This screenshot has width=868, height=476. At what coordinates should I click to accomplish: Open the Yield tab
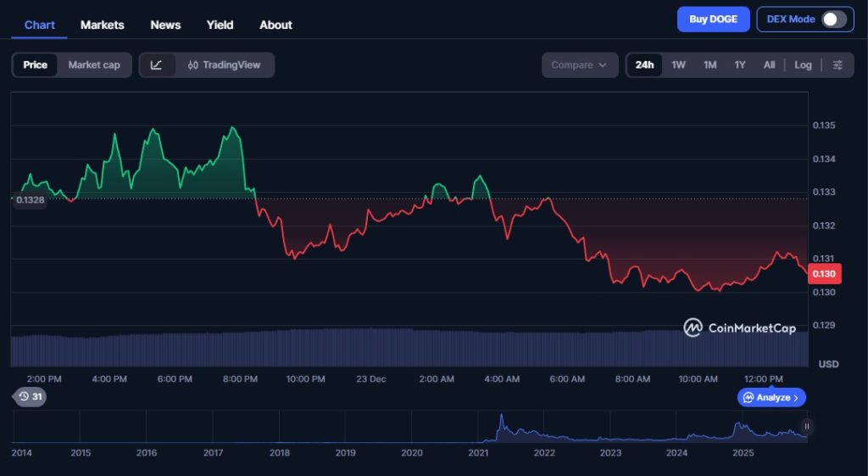tap(220, 25)
